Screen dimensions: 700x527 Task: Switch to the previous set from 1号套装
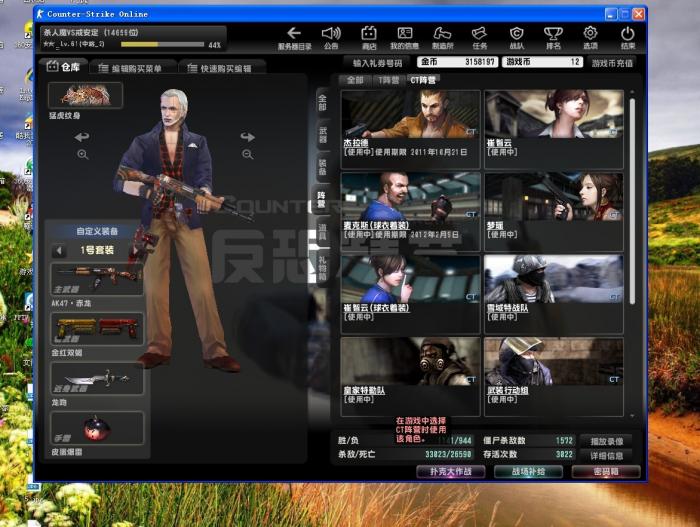pos(59,250)
